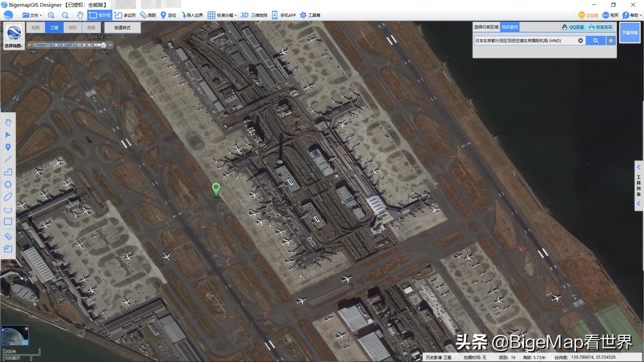Click the upper chevron on the right panel tab
Screen dimensions: 644x362
pyautogui.click(x=639, y=167)
